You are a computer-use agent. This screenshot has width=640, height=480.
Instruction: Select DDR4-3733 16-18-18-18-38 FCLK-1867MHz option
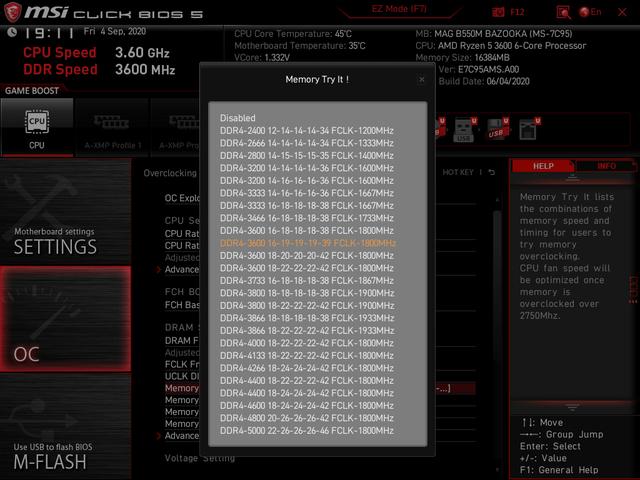point(307,280)
